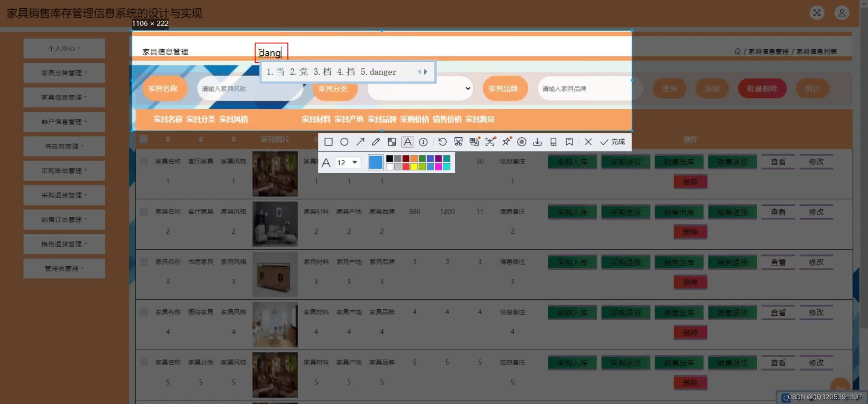Viewport: 868px width, 404px height.
Task: Open the 销售退货管理 sidebar menu
Action: tap(64, 244)
